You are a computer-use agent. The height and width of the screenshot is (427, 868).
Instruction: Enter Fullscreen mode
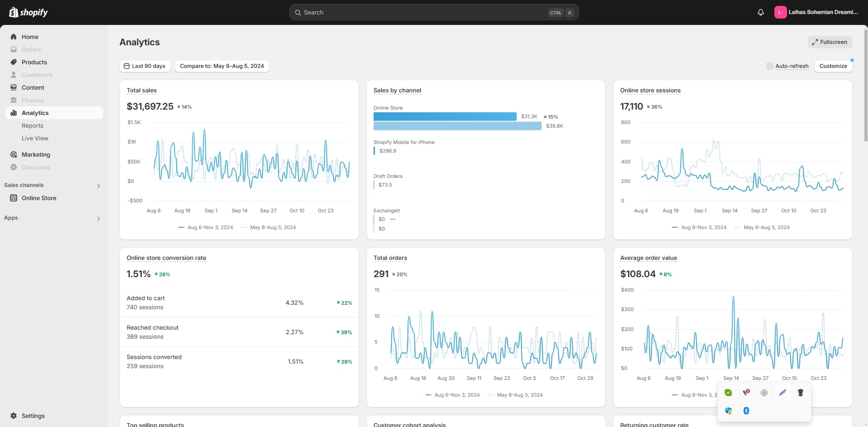point(830,42)
